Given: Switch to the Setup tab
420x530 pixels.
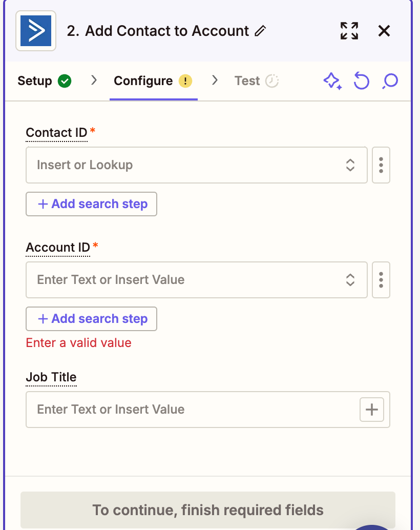Looking at the screenshot, I should 44,81.
